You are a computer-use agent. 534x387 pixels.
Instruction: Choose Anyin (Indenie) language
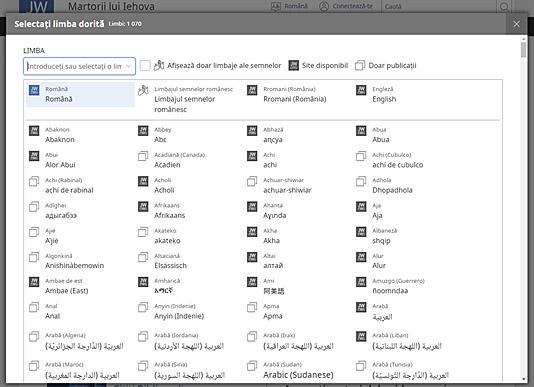click(189, 311)
